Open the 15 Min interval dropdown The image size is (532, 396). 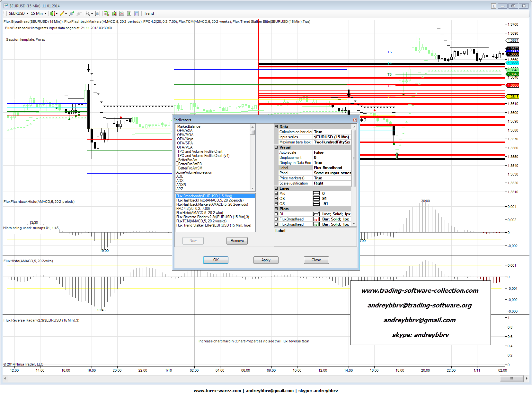tap(39, 13)
